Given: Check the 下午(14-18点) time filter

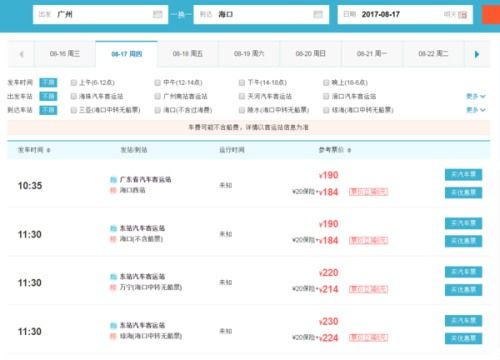Looking at the screenshot, I should (242, 83).
